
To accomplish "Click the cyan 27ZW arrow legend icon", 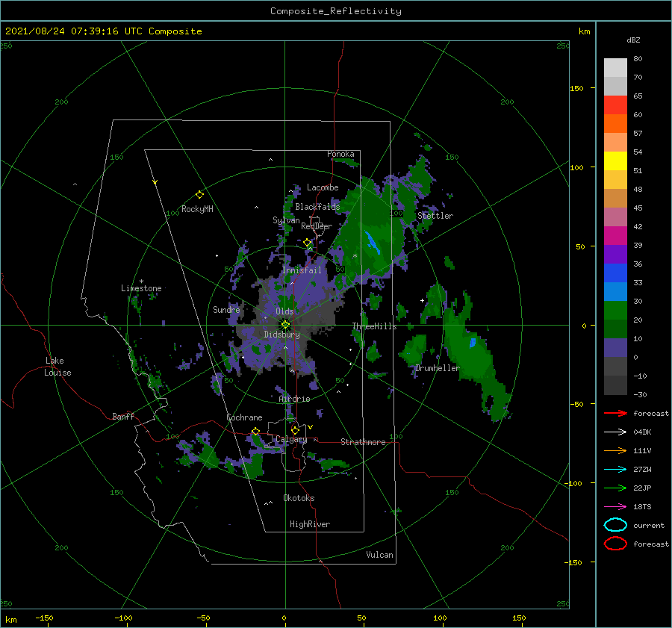I will 615,470.
